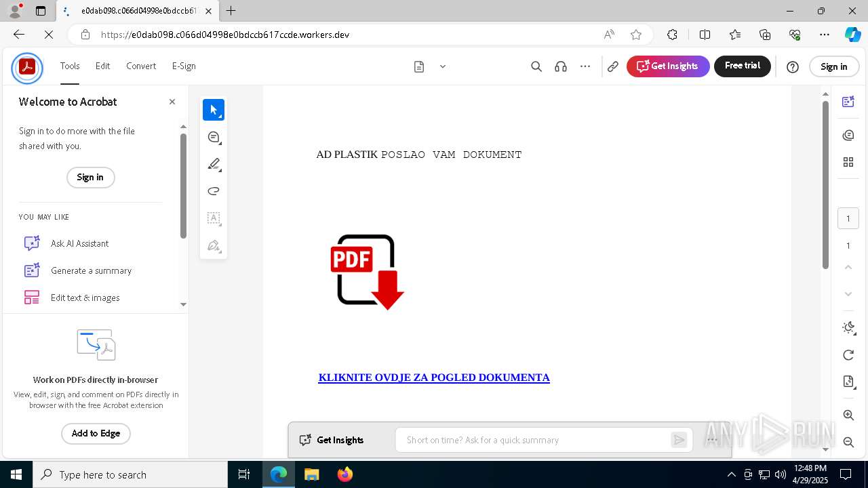
Task: Open Firefox from taskbar
Action: point(344,474)
